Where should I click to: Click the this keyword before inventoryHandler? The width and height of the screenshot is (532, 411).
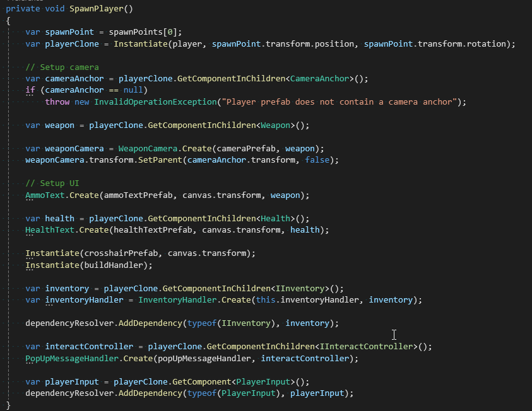(266, 299)
